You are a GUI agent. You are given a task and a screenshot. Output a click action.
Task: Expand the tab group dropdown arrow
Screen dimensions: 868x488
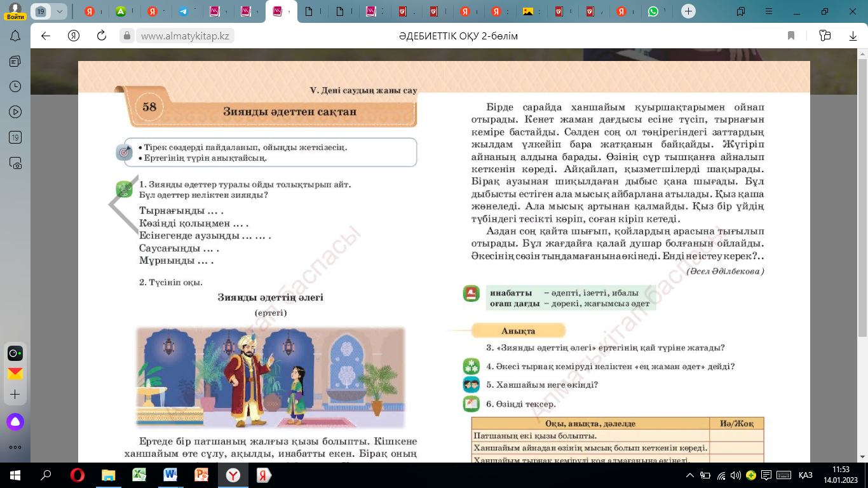[x=60, y=11]
